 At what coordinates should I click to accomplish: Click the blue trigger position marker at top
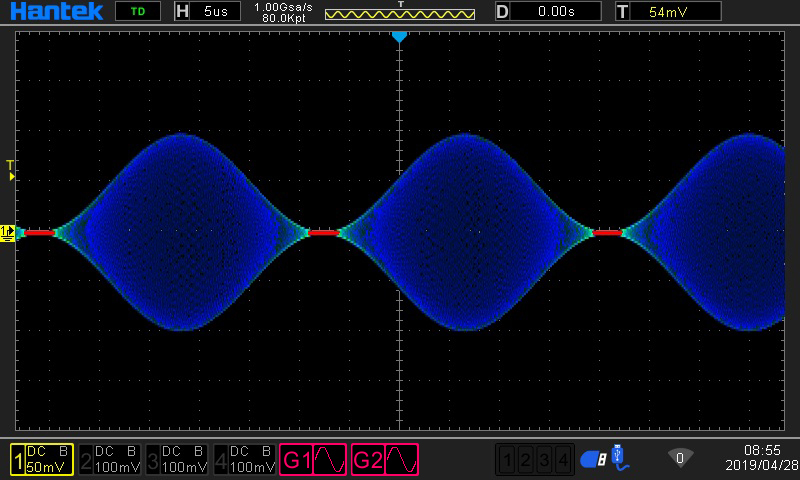tap(399, 37)
